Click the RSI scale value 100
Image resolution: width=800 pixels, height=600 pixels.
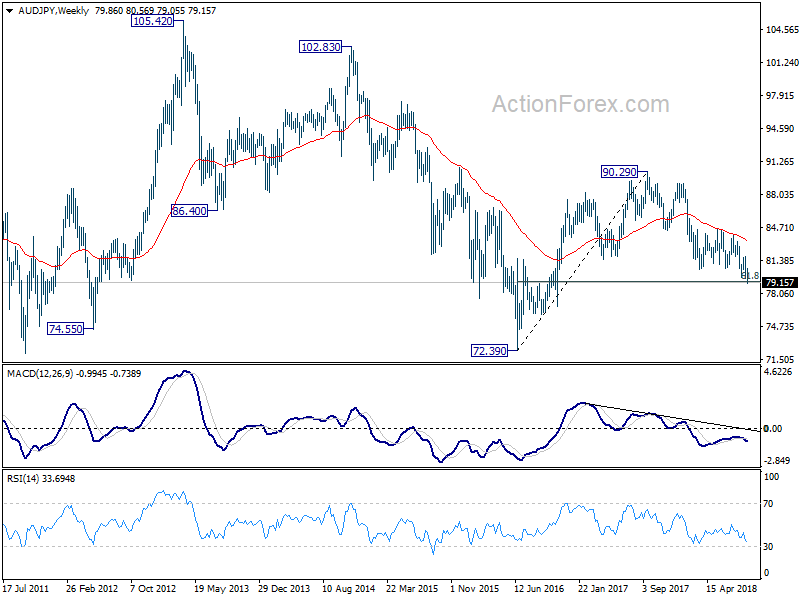tap(771, 477)
